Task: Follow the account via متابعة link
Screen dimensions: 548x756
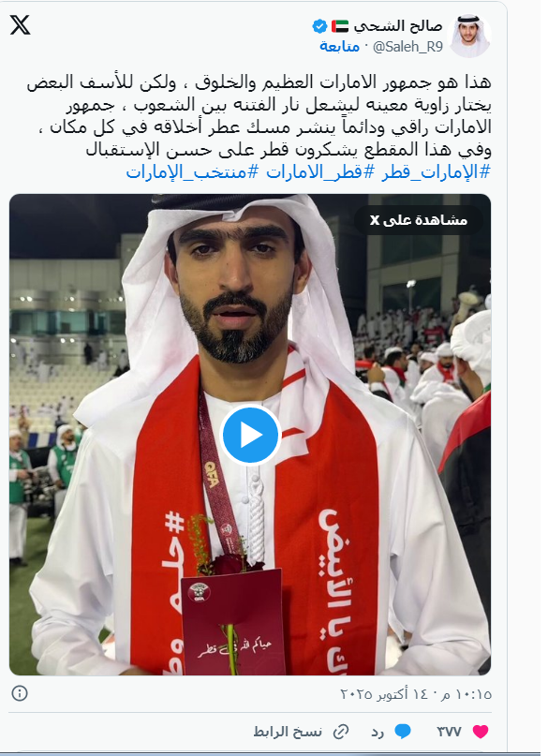Action: coord(340,46)
